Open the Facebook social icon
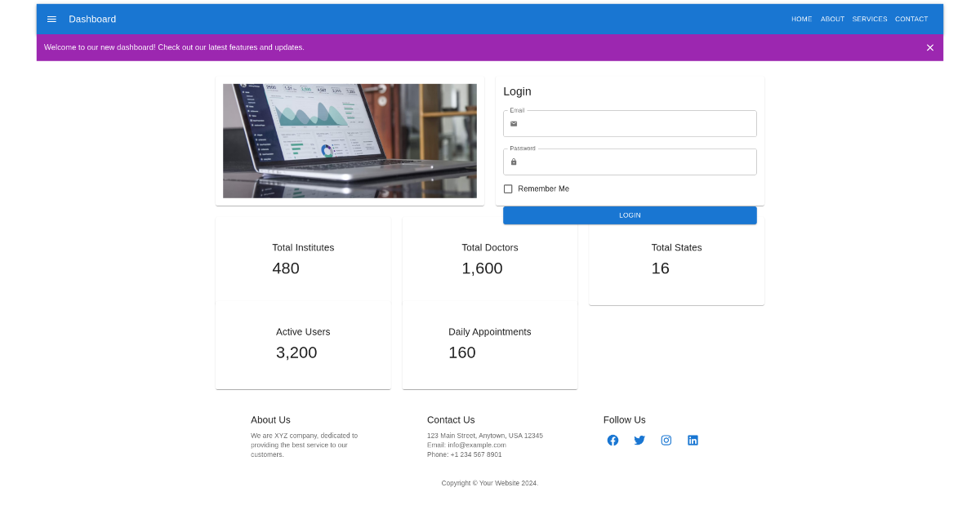Viewport: 980px width, 514px height. tap(612, 440)
